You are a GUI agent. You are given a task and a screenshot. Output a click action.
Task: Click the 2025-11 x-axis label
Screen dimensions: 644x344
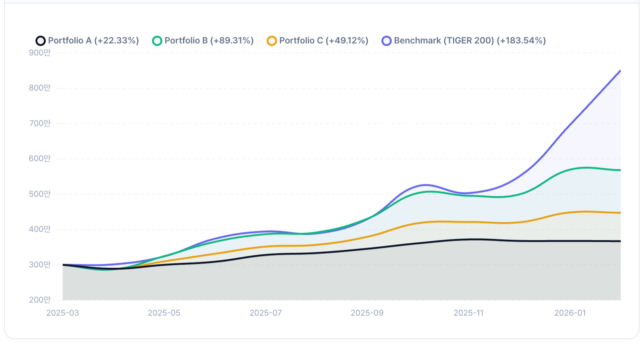coord(469,313)
